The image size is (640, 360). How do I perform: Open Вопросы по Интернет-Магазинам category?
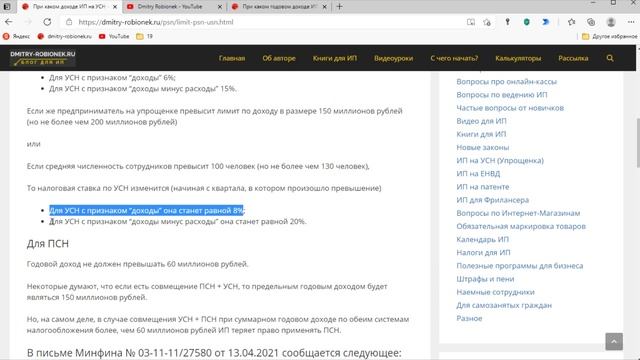tap(518, 213)
